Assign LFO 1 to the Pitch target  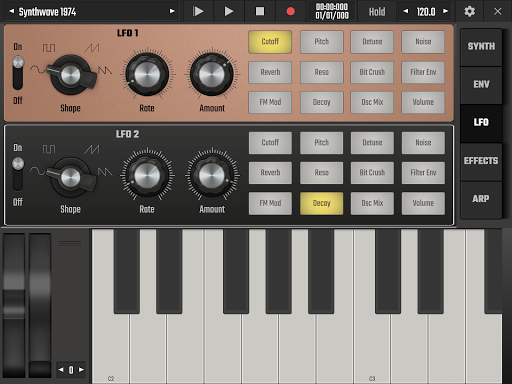pos(322,42)
